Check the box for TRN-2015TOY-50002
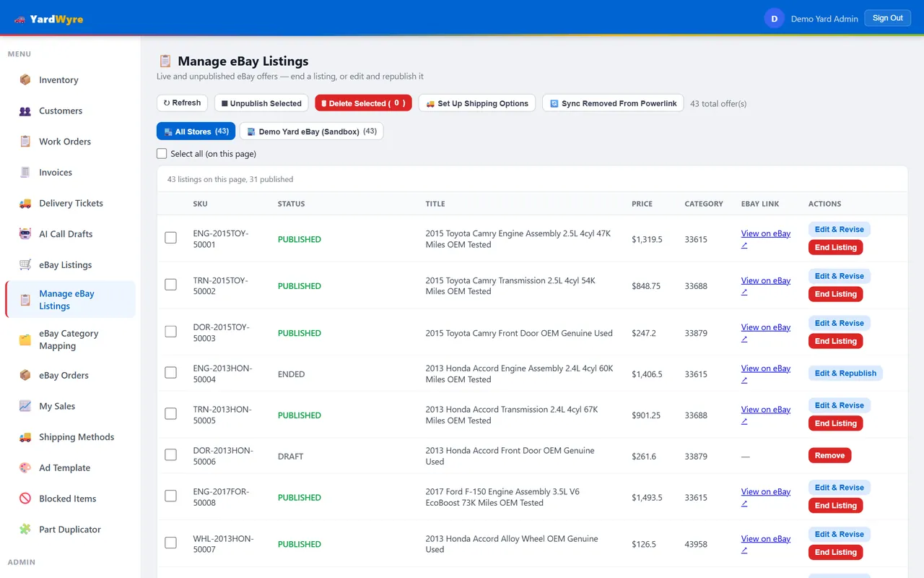This screenshot has width=924, height=578. tap(170, 285)
